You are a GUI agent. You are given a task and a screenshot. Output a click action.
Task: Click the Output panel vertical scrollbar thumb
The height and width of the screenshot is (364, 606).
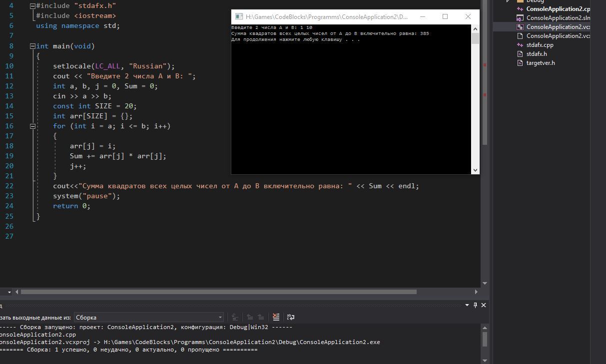click(485, 340)
